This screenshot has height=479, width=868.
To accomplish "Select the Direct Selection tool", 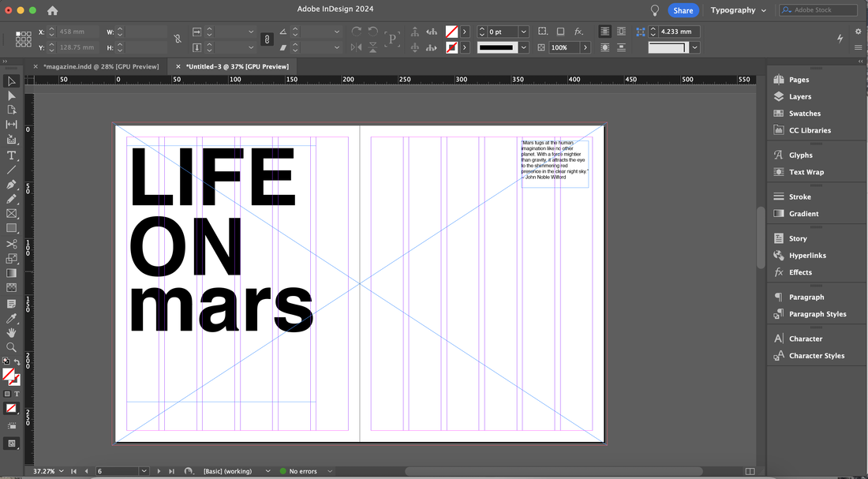I will coord(11,95).
